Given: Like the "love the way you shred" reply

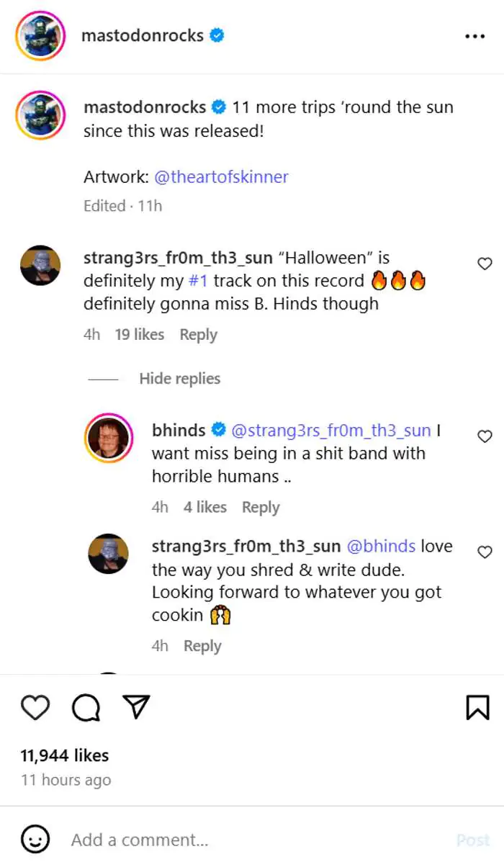Looking at the screenshot, I should click(485, 552).
